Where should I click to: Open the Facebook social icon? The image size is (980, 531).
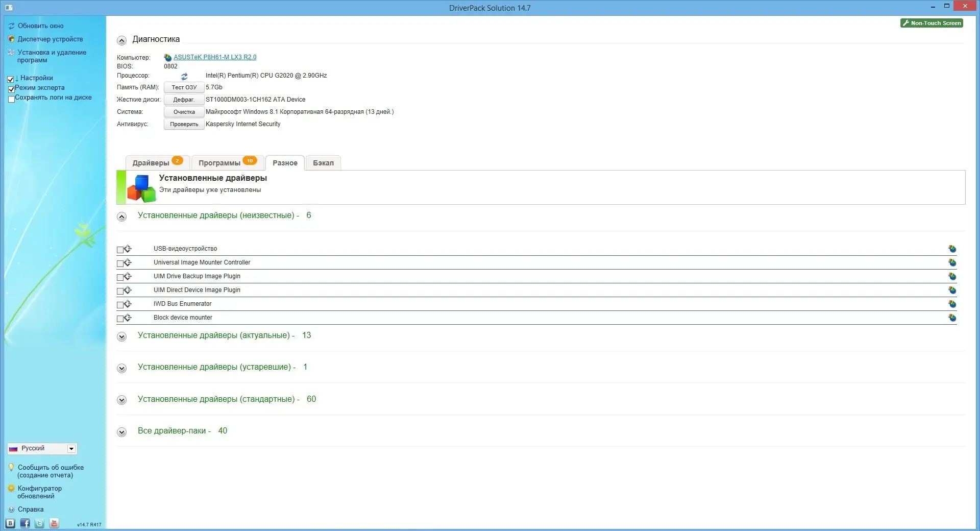point(25,523)
